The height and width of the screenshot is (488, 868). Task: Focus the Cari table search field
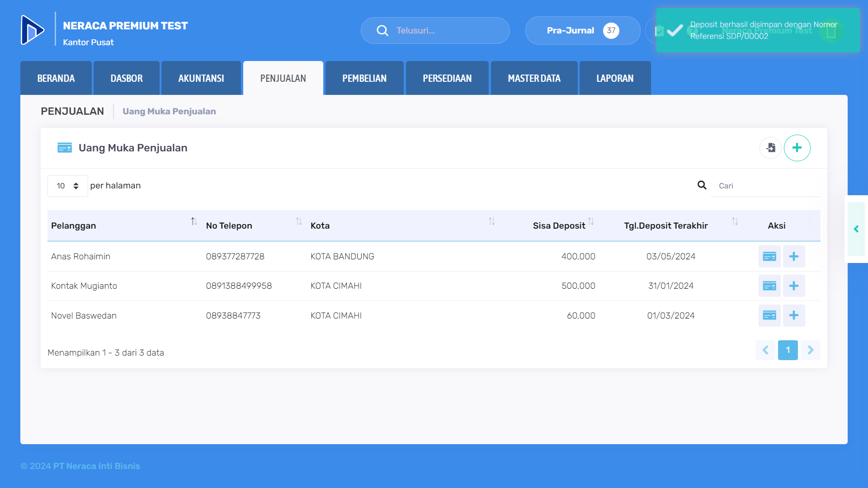[765, 186]
